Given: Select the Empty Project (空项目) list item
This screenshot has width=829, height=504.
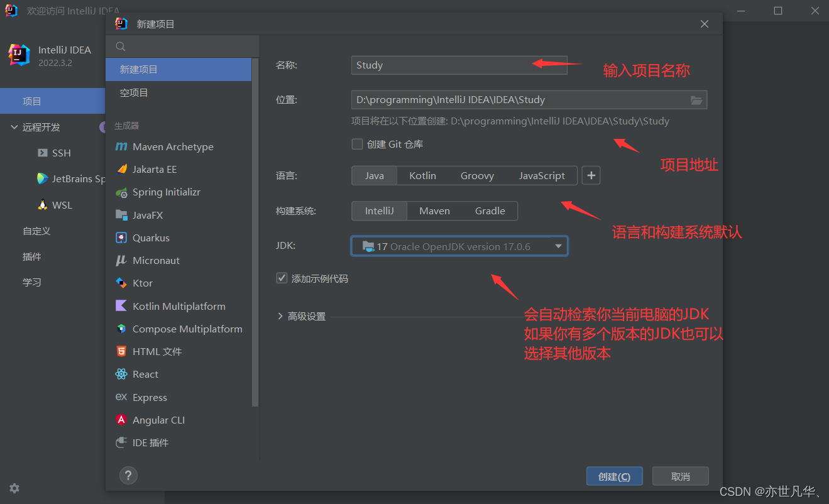Looking at the screenshot, I should click(x=178, y=92).
